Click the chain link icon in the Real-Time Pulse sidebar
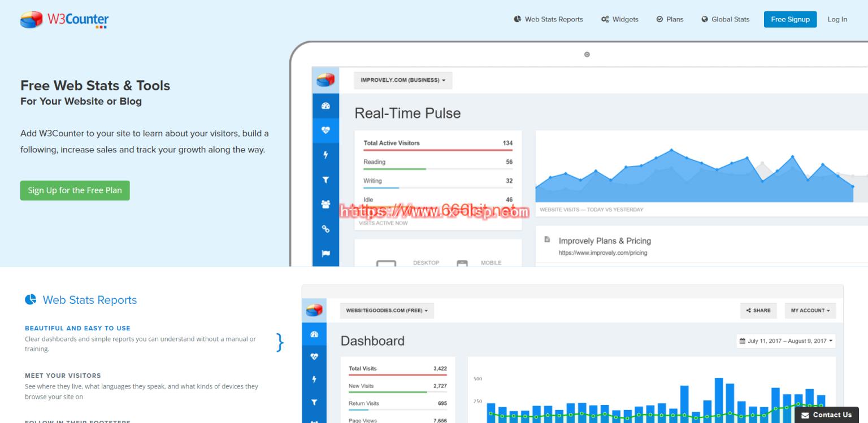Screen dimensions: 868x423 325,229
